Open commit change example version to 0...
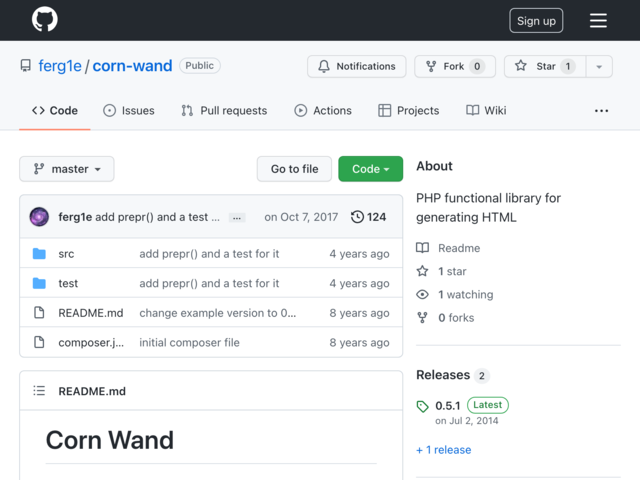This screenshot has width=640, height=480. tap(218, 313)
